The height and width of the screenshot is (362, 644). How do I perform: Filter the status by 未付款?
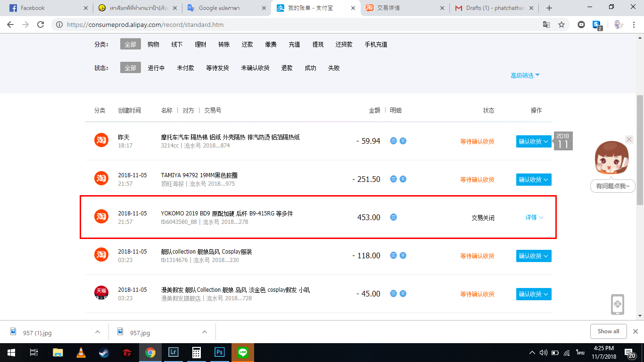coord(185,68)
